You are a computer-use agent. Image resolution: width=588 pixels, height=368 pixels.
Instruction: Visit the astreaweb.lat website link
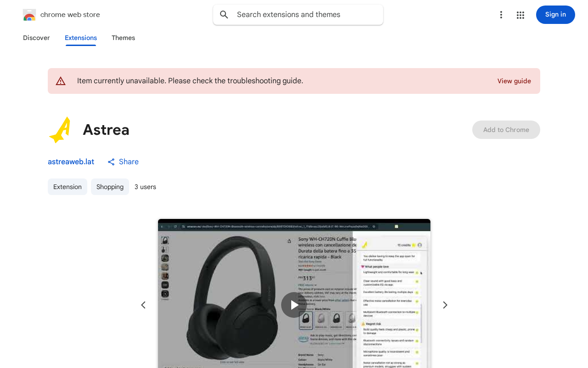click(x=71, y=162)
